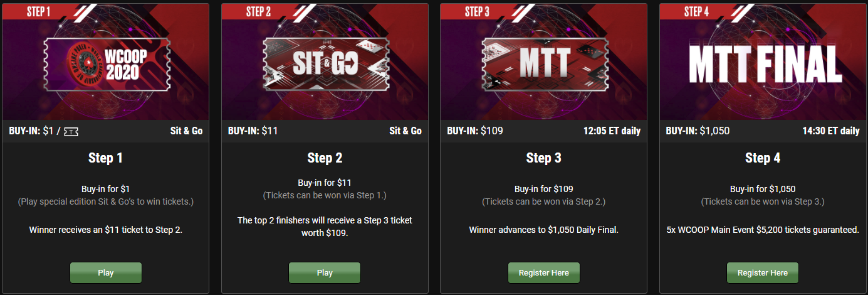Click the Step 3 card heading
Image resolution: width=868 pixels, height=295 pixels.
tap(544, 158)
